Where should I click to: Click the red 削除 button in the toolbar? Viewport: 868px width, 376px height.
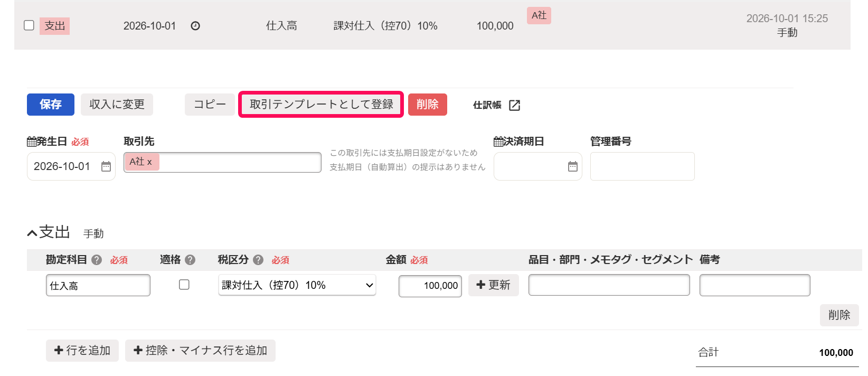428,105
